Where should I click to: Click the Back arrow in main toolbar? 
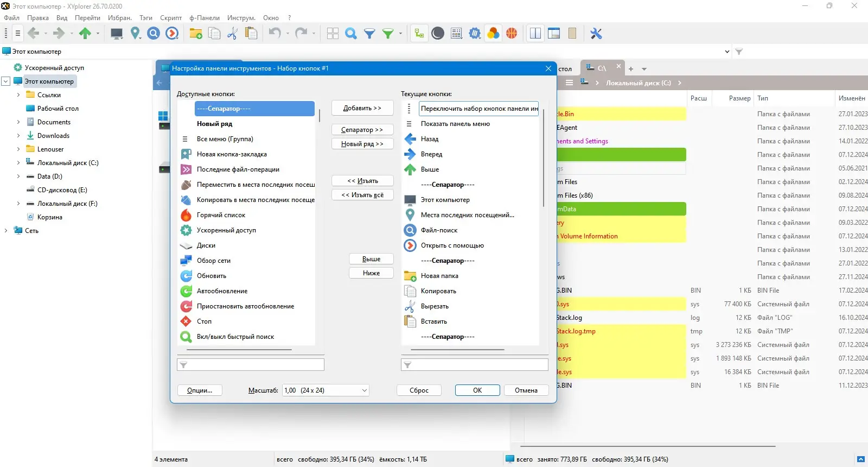[x=34, y=34]
